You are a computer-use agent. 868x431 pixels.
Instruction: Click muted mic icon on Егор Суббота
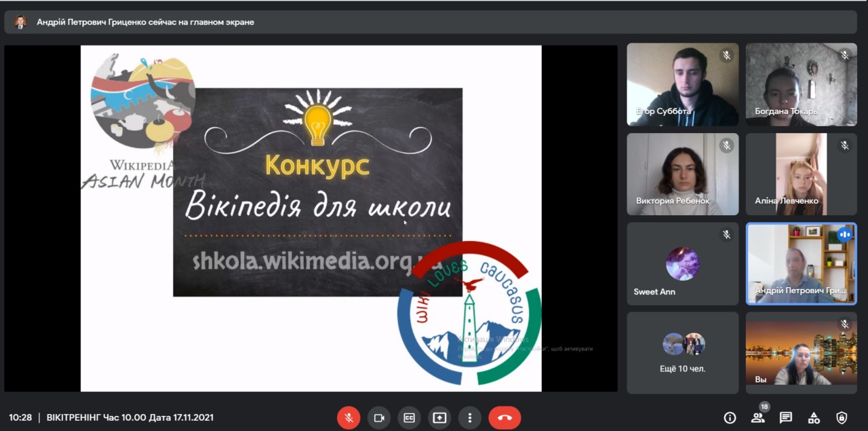click(726, 56)
